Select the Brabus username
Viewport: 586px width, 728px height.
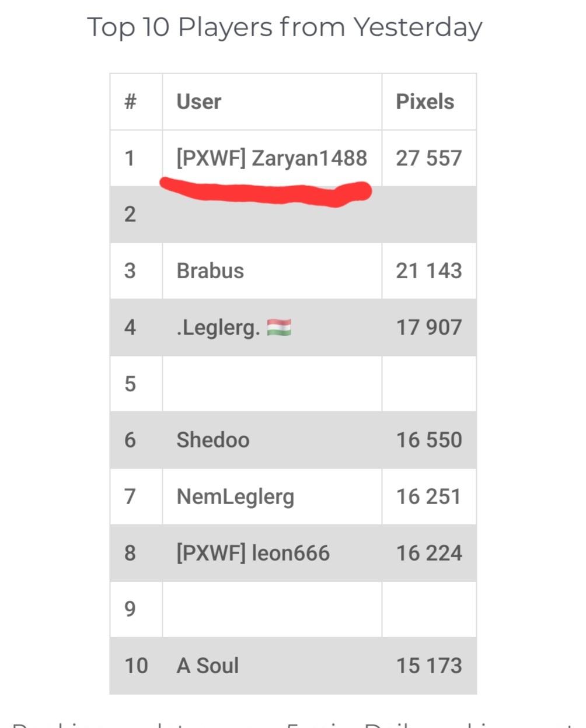(210, 271)
